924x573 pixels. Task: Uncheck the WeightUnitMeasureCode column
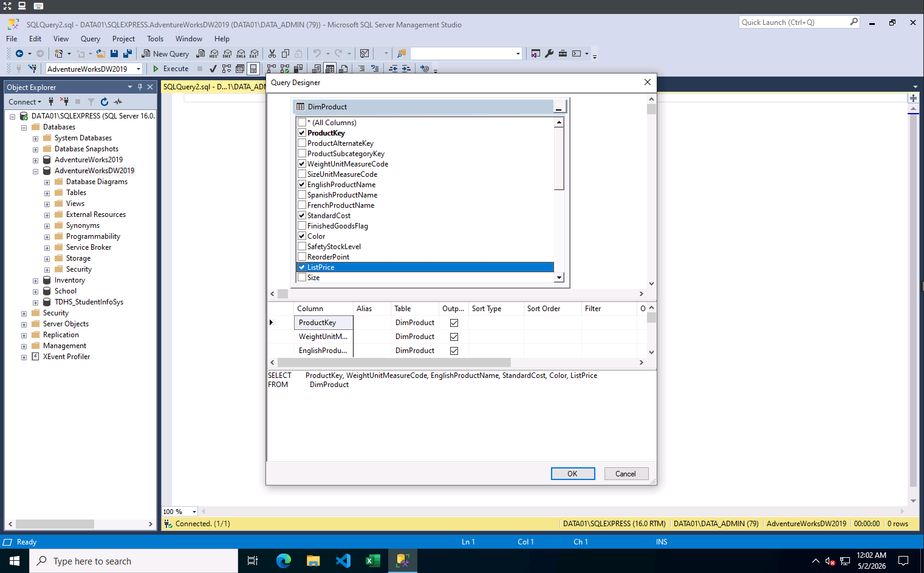coord(302,163)
